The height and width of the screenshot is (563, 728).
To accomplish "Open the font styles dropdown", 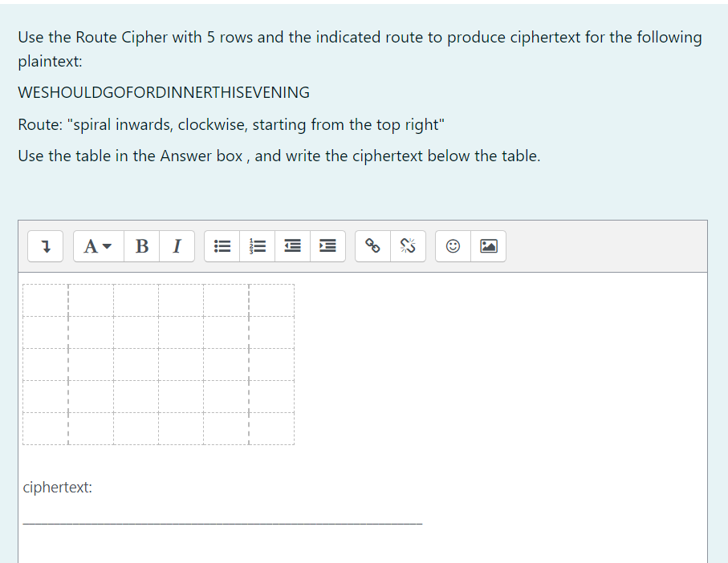I will (96, 246).
